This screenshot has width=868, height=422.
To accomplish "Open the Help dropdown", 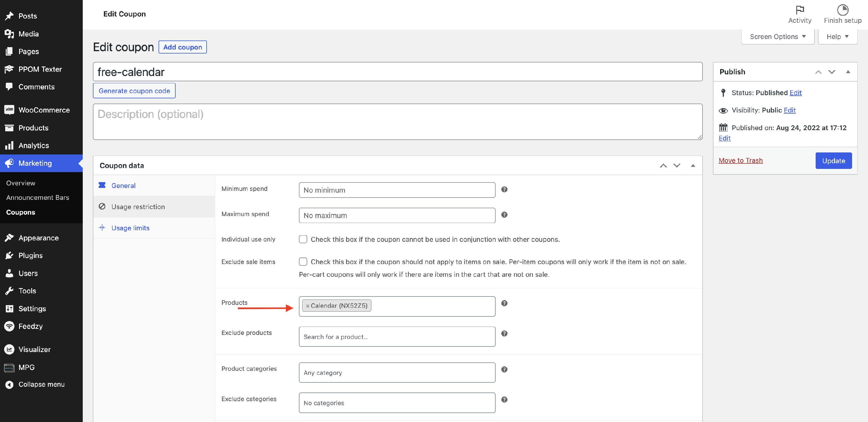I will pos(837,36).
